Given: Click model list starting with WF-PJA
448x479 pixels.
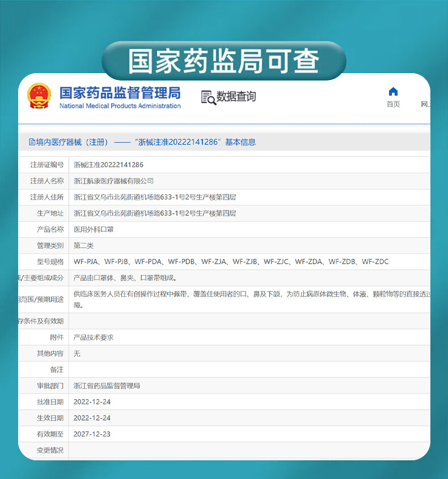Looking at the screenshot, I should tap(231, 262).
